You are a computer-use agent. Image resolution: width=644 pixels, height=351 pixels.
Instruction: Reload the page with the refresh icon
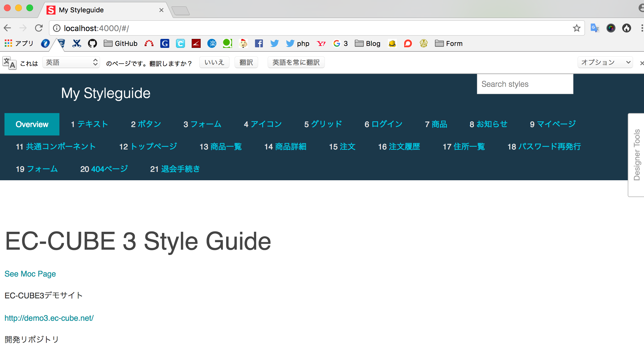(x=39, y=28)
